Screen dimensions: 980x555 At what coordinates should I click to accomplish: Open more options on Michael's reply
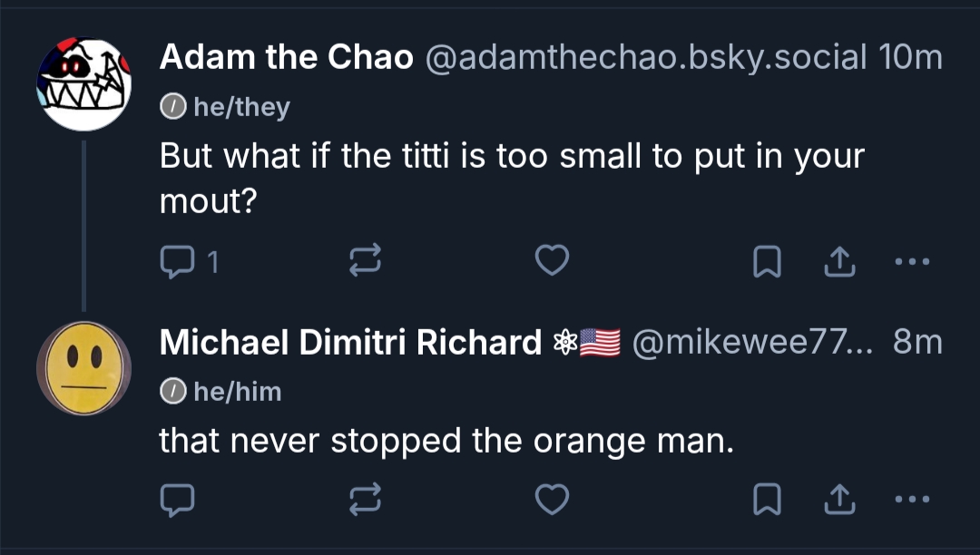point(912,499)
